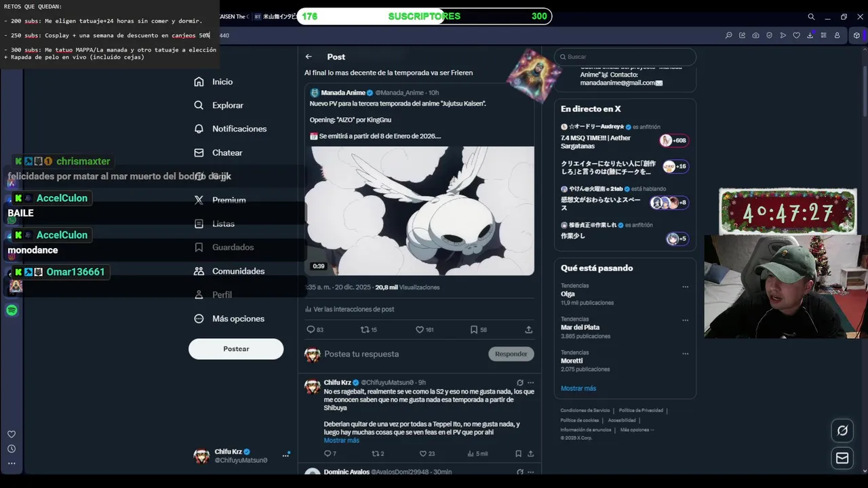868x488 pixels.
Task: Open Condiciones de Servicio footer link
Action: [x=585, y=410]
